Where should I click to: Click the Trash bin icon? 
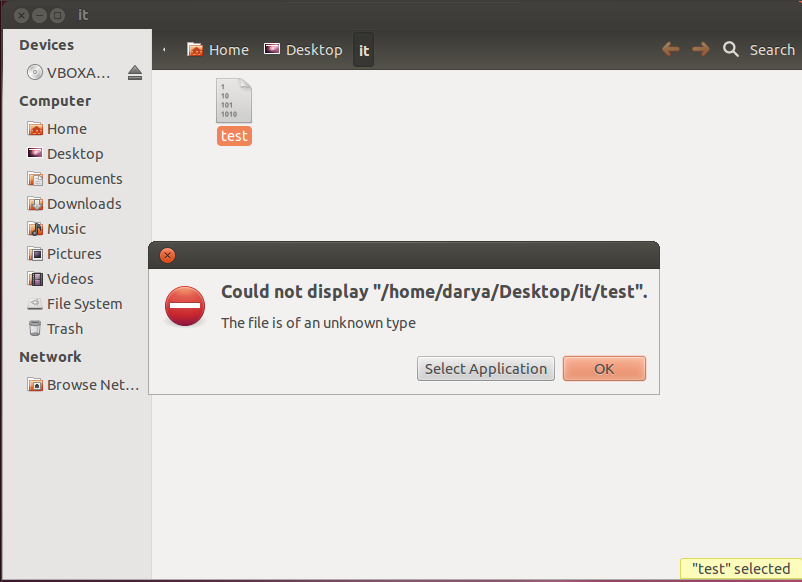(x=35, y=328)
